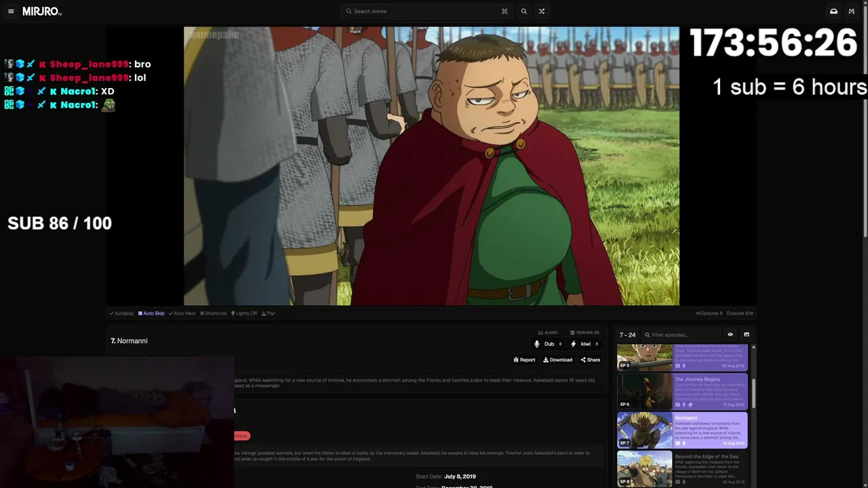Click the Drama genre tag
868x488 pixels.
(x=241, y=436)
